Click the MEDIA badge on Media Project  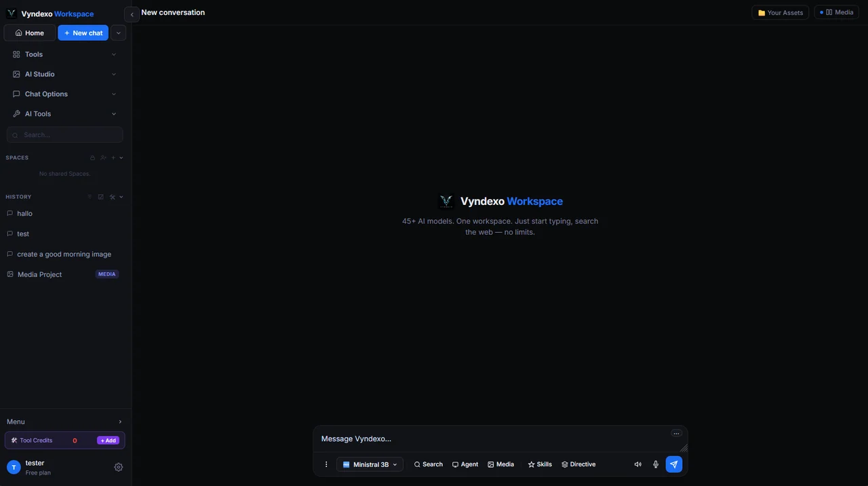(x=107, y=274)
